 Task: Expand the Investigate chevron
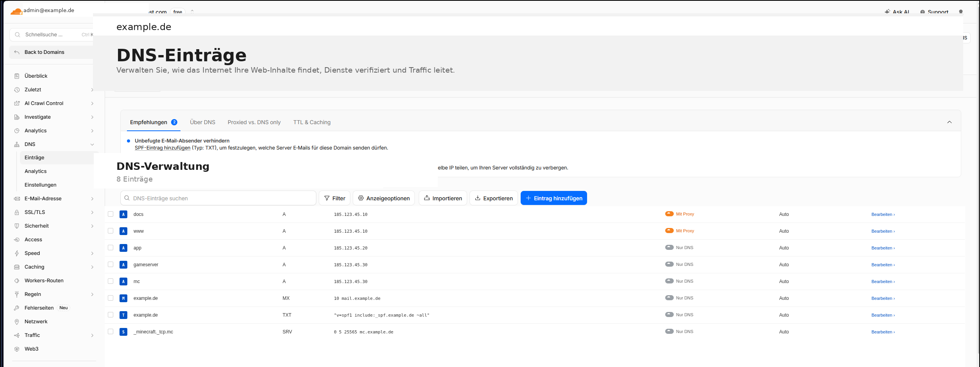click(x=92, y=117)
